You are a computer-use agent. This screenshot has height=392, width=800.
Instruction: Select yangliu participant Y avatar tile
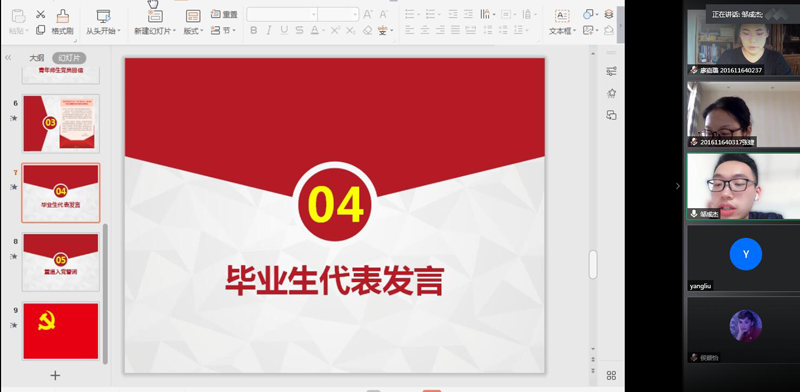tap(745, 254)
